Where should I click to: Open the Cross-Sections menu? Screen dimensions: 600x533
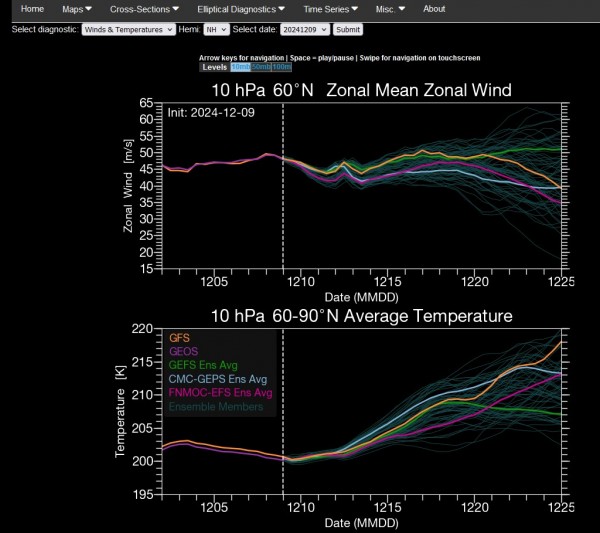(144, 9)
